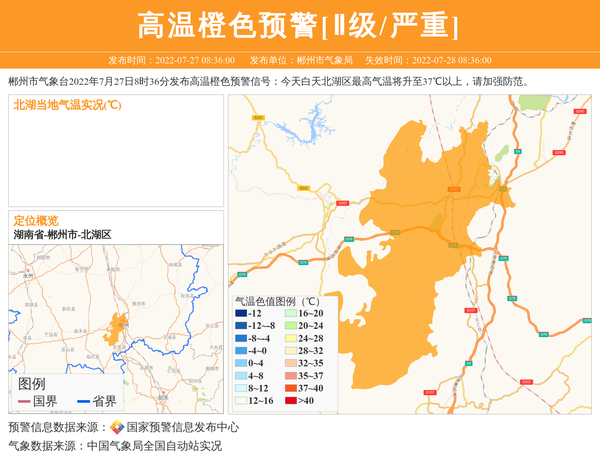Screen dimensions: 600x471
Task: Click the 国家预警信息发布中心 logo icon
Action: pyautogui.click(x=117, y=427)
